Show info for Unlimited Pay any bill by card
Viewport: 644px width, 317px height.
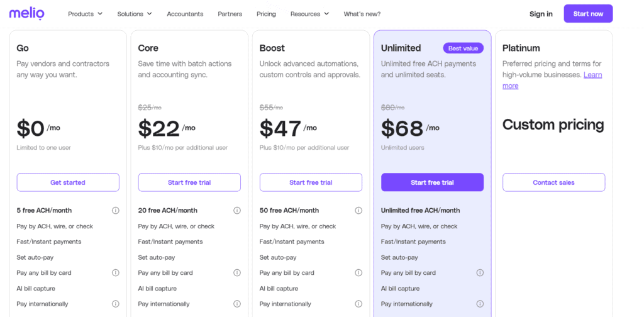pyautogui.click(x=480, y=272)
